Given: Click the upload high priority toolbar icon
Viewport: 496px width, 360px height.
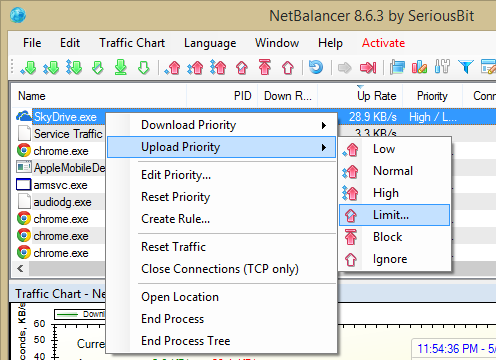Looking at the screenshot, I should (218, 67).
